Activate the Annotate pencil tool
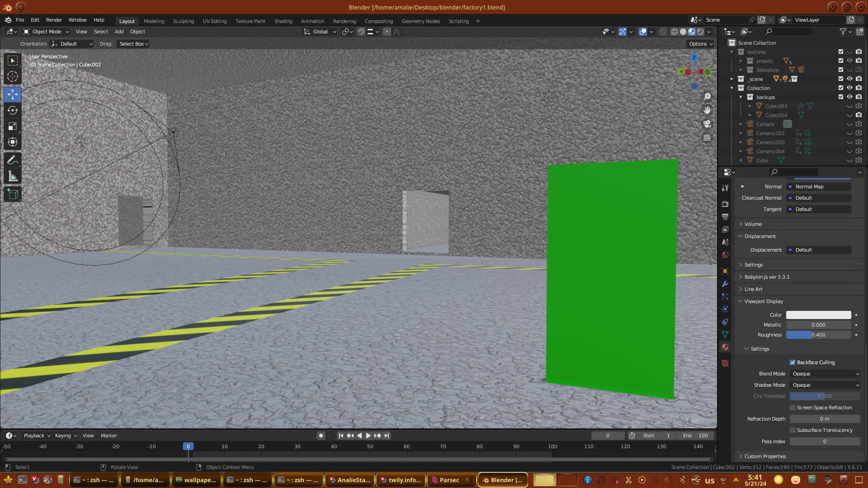This screenshot has width=868, height=488. [x=13, y=160]
